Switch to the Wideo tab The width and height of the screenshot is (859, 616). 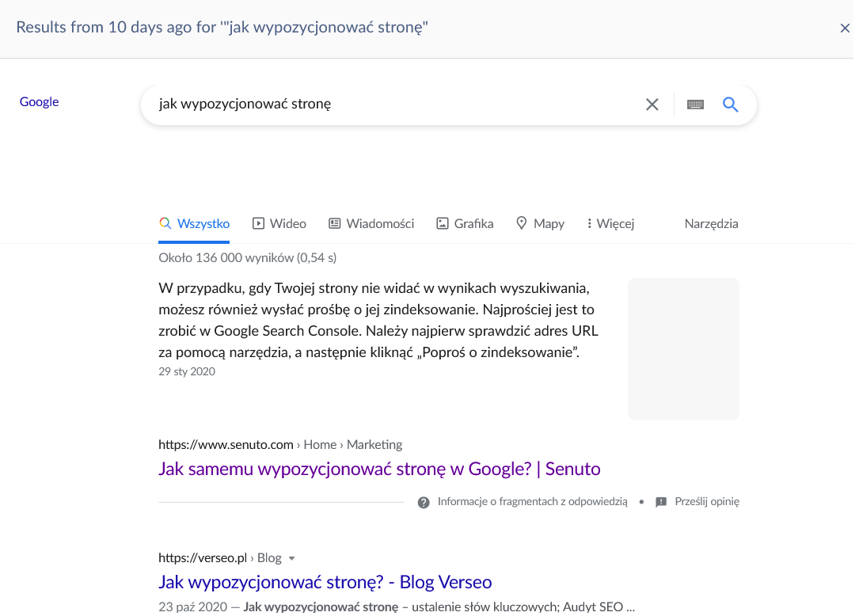click(279, 223)
